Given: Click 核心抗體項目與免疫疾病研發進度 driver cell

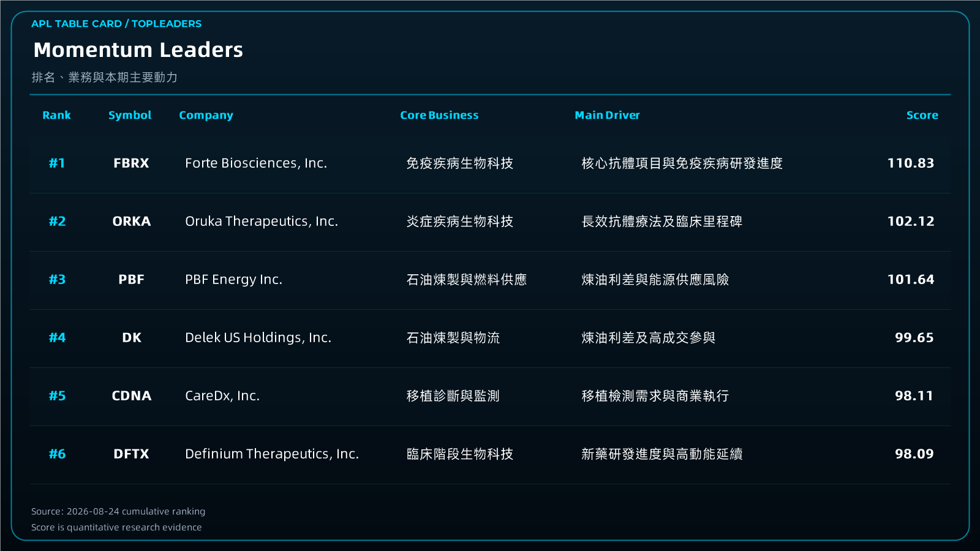Looking at the screenshot, I should click(x=682, y=163).
